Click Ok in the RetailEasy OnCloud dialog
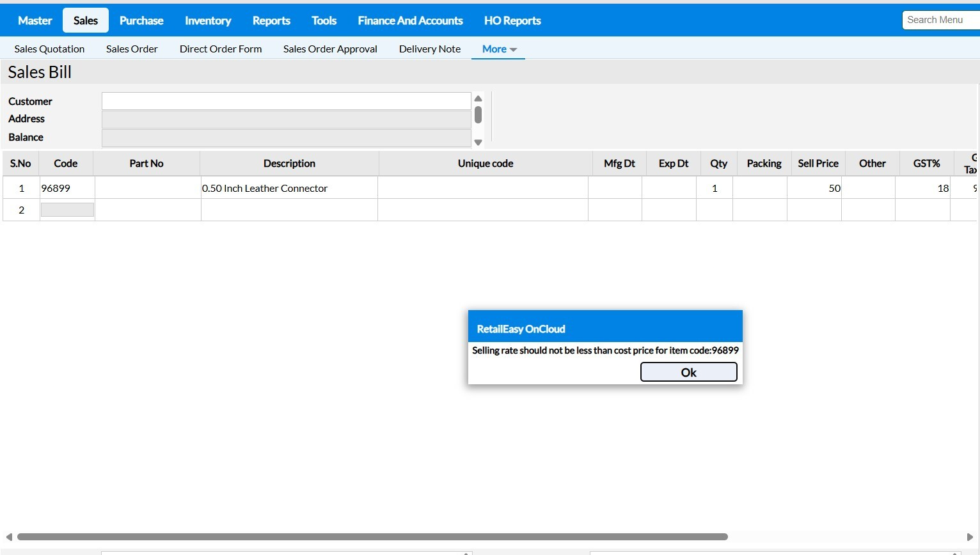980x555 pixels. pyautogui.click(x=688, y=372)
